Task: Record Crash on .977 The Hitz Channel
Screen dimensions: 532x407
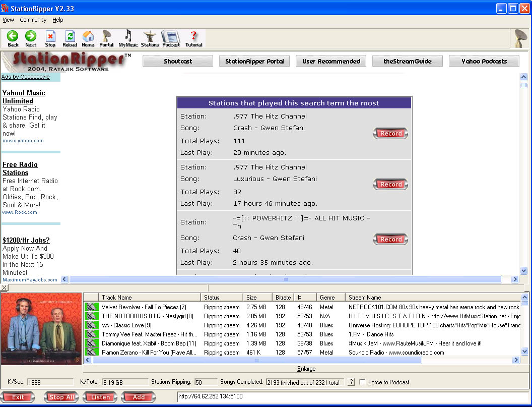Action: click(390, 134)
